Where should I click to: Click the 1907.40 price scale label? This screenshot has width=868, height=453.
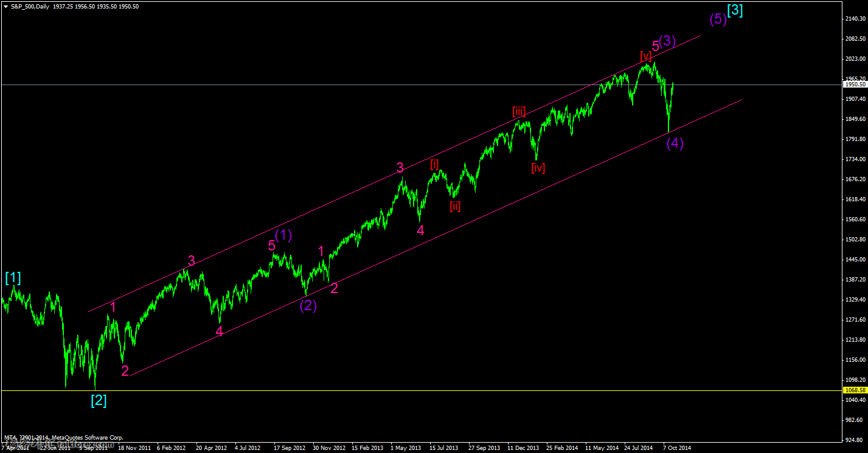click(854, 99)
